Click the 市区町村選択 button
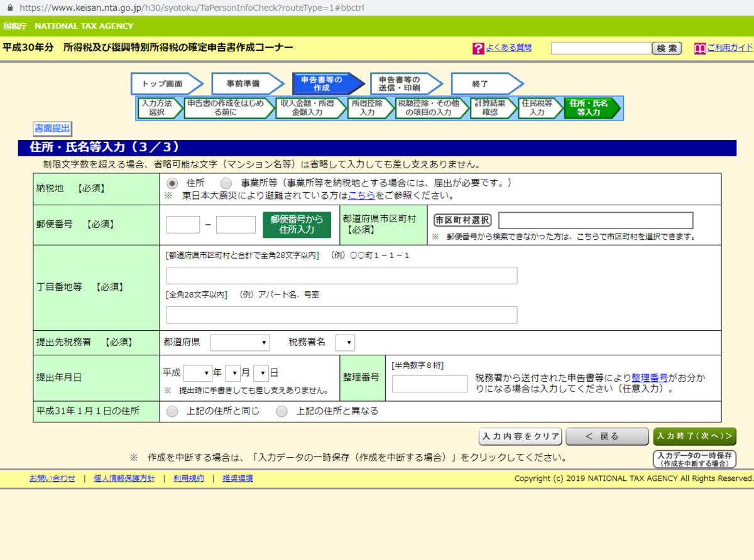 click(463, 220)
